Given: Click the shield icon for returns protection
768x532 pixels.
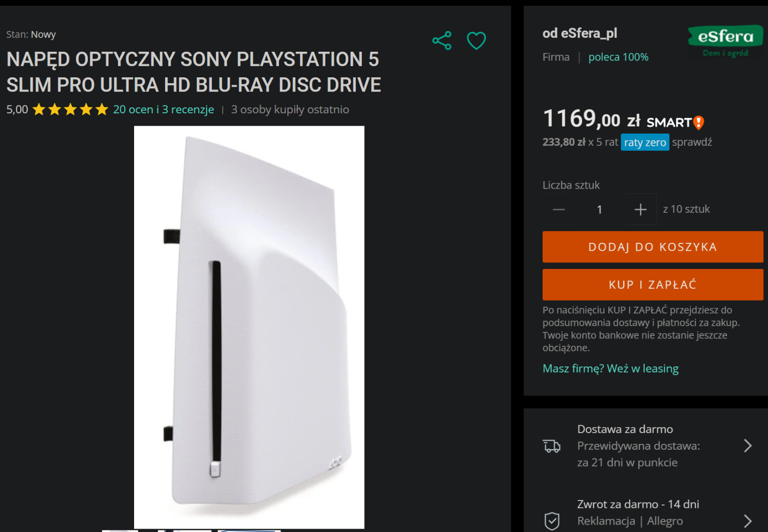Looking at the screenshot, I should 552,521.
